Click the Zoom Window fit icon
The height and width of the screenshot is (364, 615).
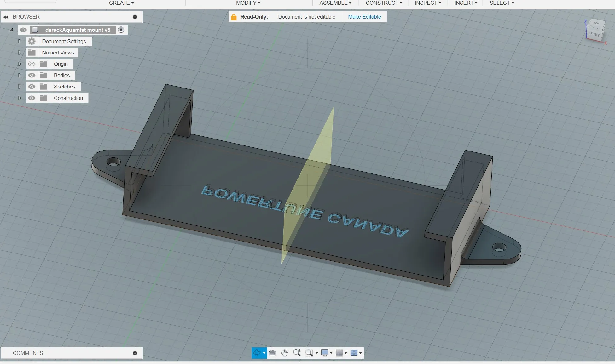[x=309, y=353]
